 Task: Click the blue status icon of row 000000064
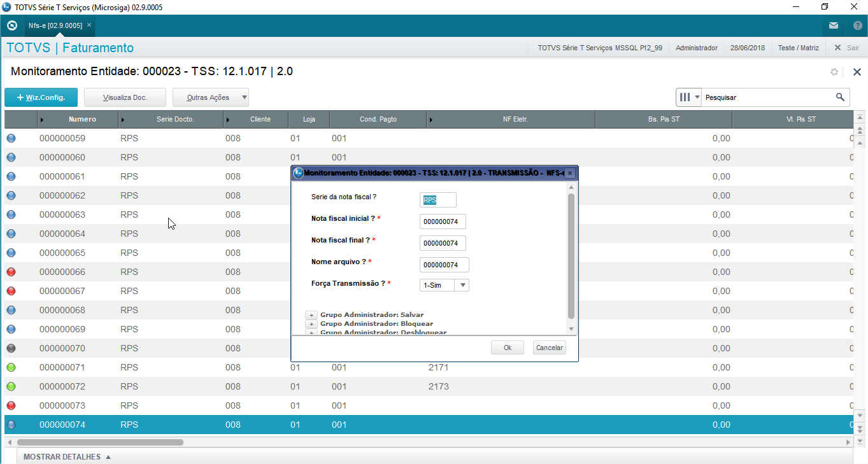pos(11,234)
